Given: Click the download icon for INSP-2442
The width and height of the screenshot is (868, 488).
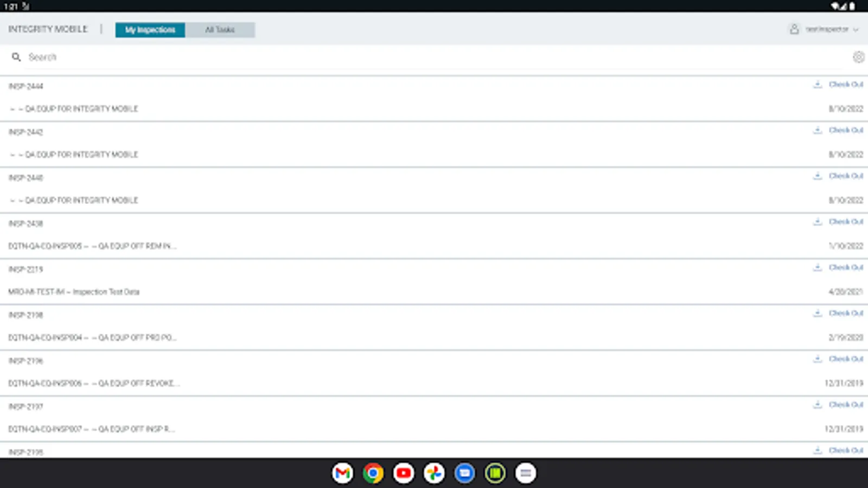Looking at the screenshot, I should tap(818, 130).
